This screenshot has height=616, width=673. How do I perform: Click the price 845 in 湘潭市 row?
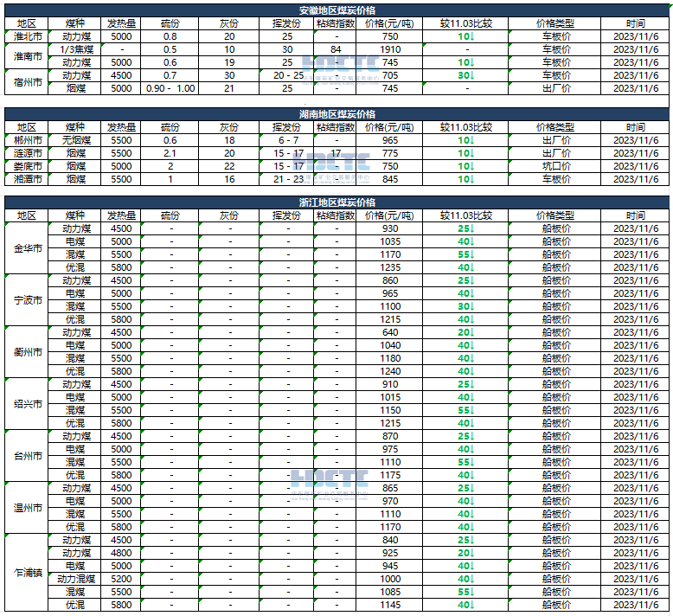point(390,179)
